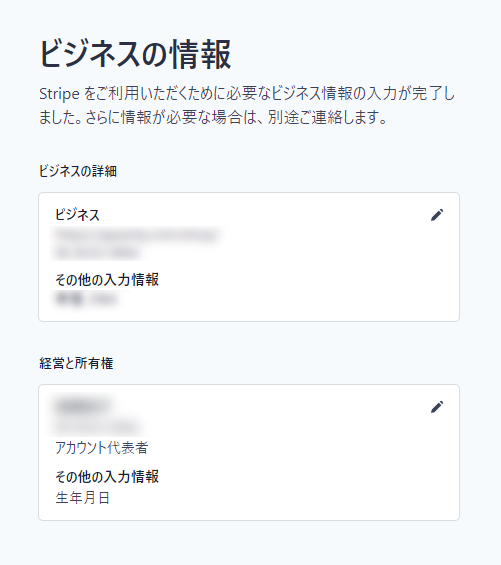Click pencil icon in 経営と所有権 card
Viewport: 501px width, 565px height.
437,407
